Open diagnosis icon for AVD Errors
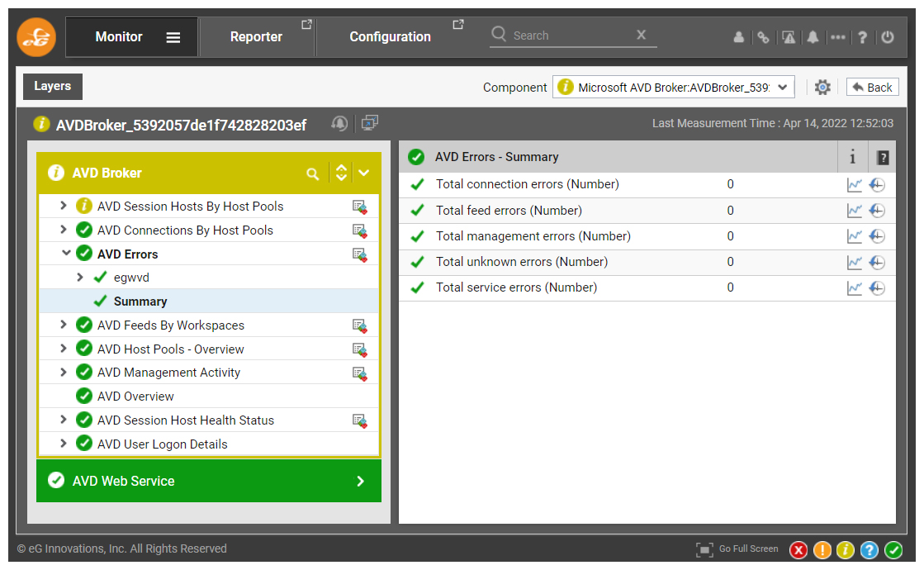 click(360, 255)
